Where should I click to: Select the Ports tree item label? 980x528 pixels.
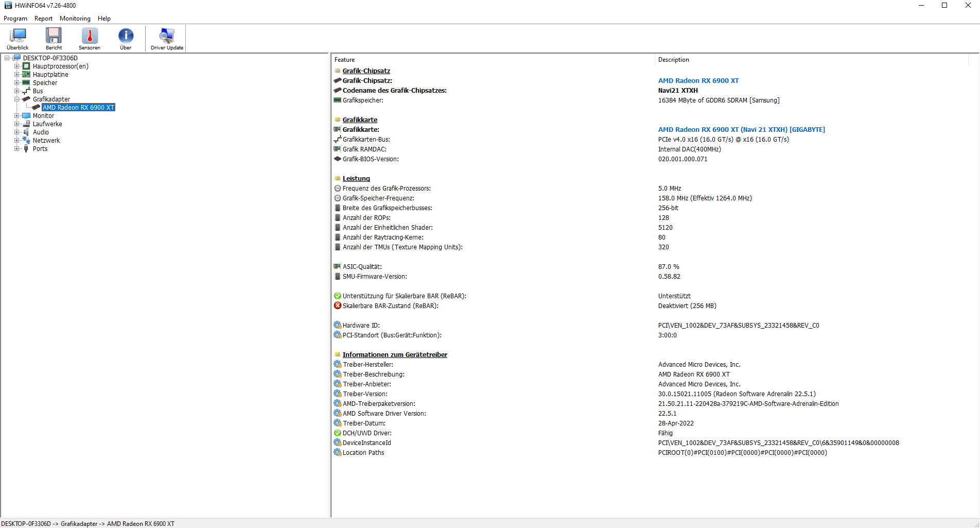(40, 148)
